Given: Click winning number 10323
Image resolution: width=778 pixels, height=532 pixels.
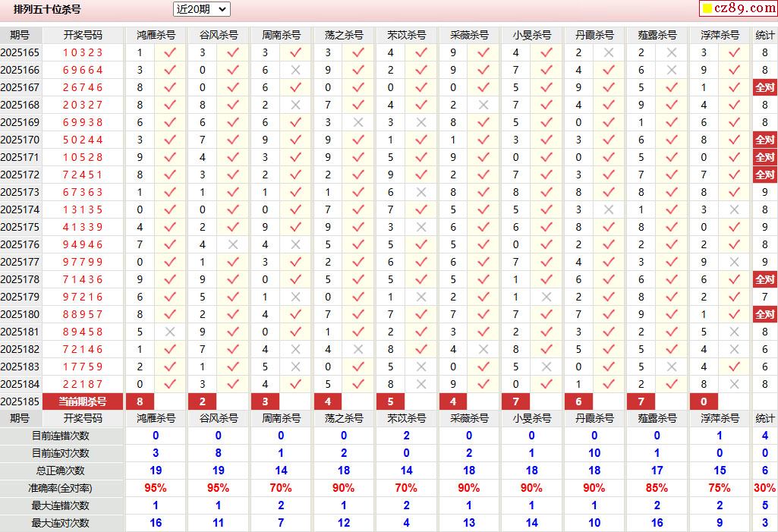Looking at the screenshot, I should coord(83,52).
